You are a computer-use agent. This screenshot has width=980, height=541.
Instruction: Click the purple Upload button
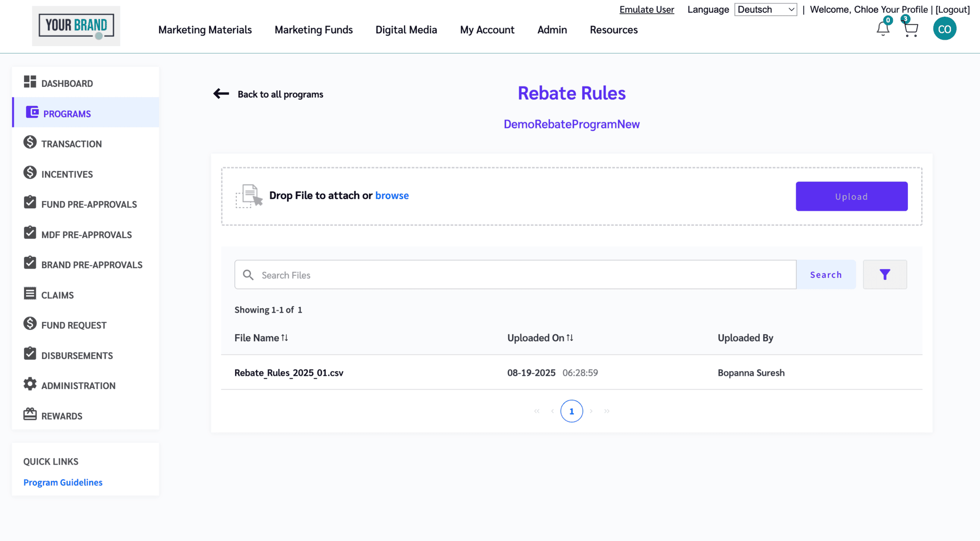[851, 197]
